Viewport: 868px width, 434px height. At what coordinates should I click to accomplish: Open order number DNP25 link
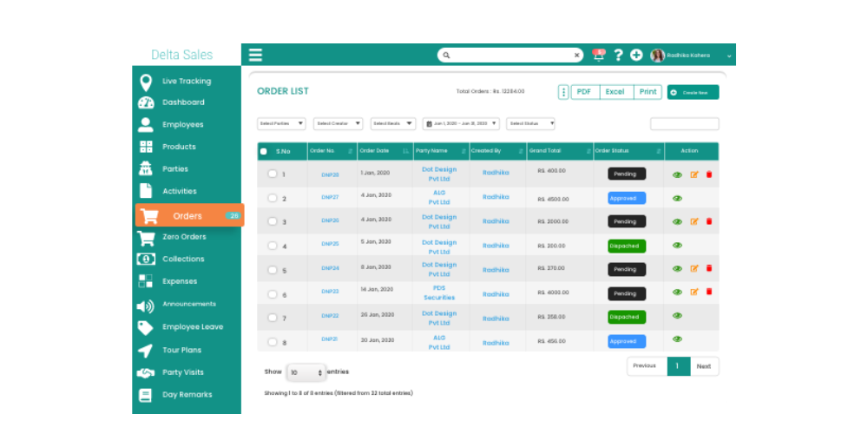pos(330,244)
